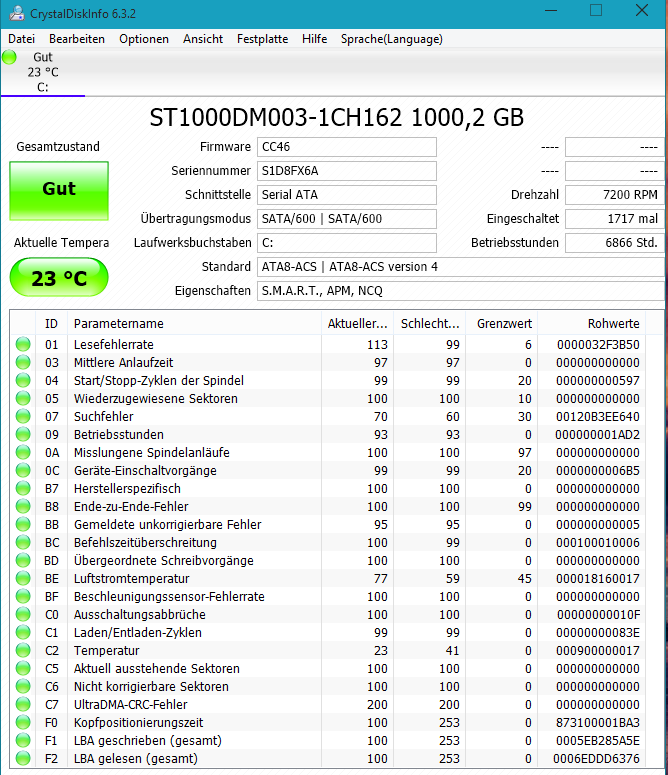Click current value 200 of UltraDMA-CRC-Fehler
668x775 pixels.
(x=377, y=704)
